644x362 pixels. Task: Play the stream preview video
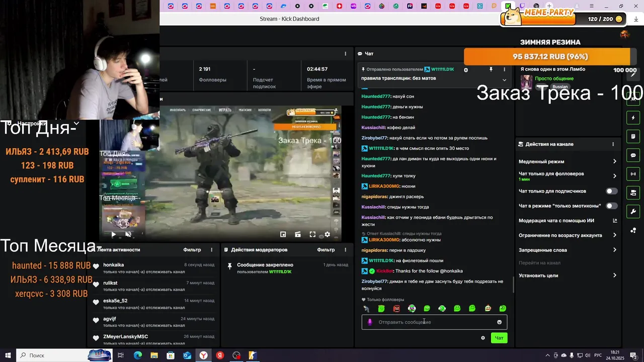[x=113, y=234]
